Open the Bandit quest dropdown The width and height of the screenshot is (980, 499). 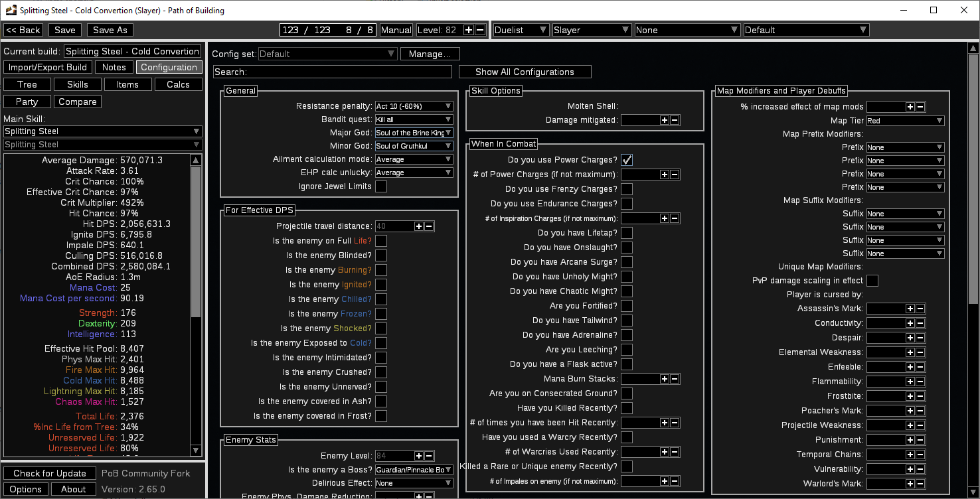coord(414,119)
